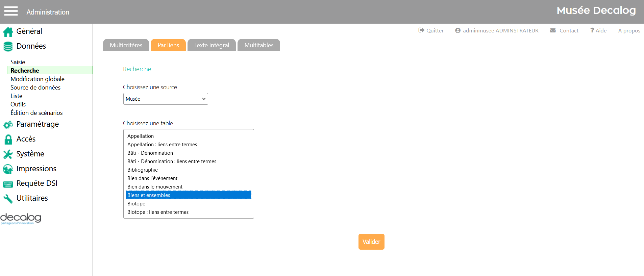Click the Accès padlock icon

[8, 140]
